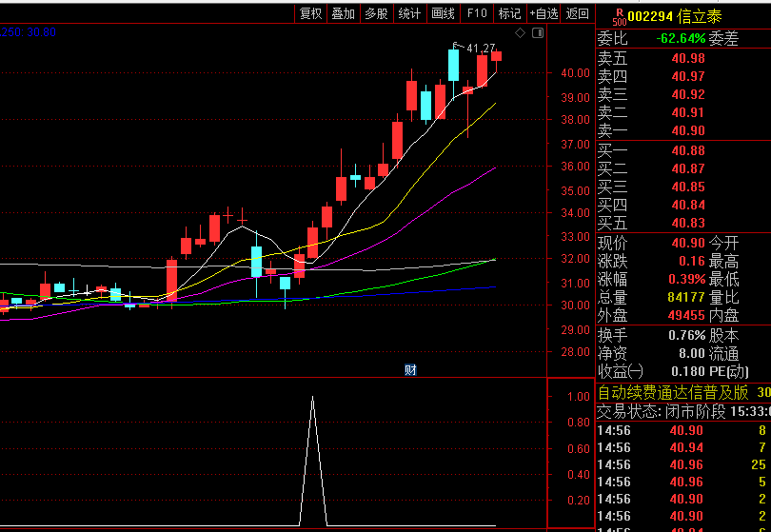Click 卖五 price 40.98
771x532 pixels.
click(x=688, y=58)
